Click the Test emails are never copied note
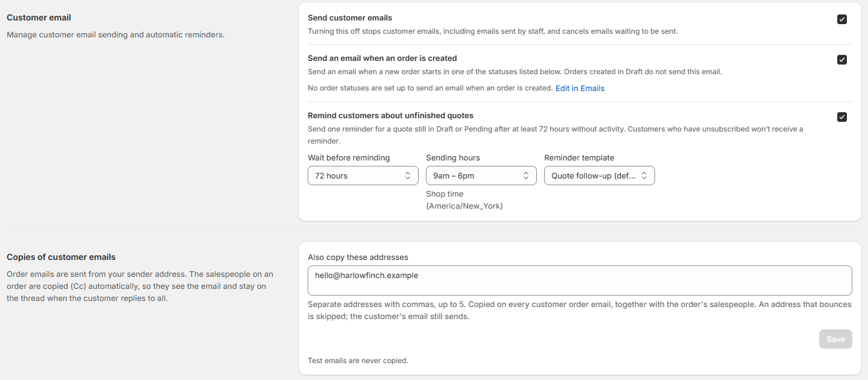Viewport: 868px width, 380px height. tap(358, 361)
